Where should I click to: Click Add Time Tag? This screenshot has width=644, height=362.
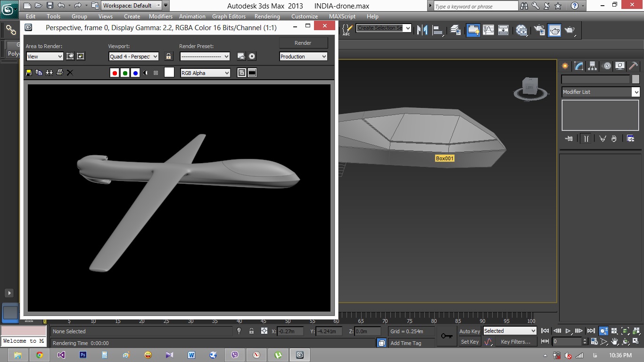click(x=406, y=343)
